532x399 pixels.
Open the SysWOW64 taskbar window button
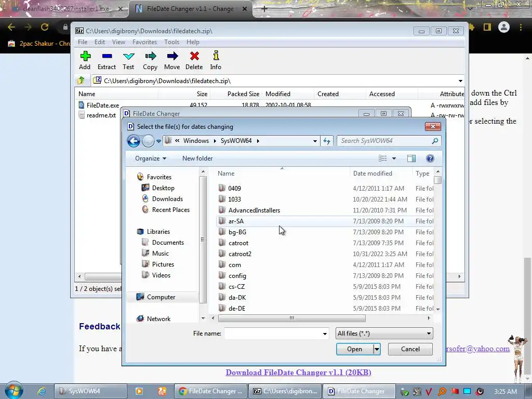[90, 391]
